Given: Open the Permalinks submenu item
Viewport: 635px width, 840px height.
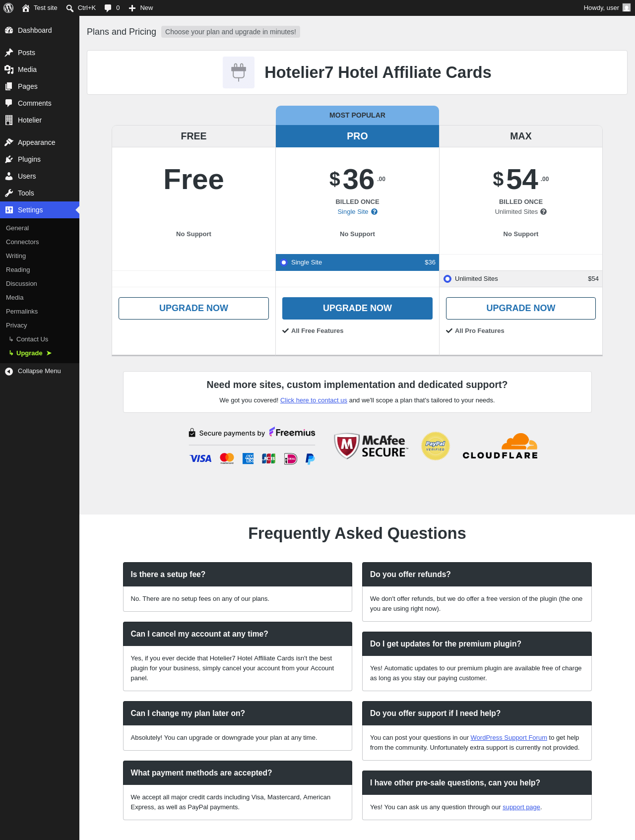Looking at the screenshot, I should pyautogui.click(x=22, y=312).
